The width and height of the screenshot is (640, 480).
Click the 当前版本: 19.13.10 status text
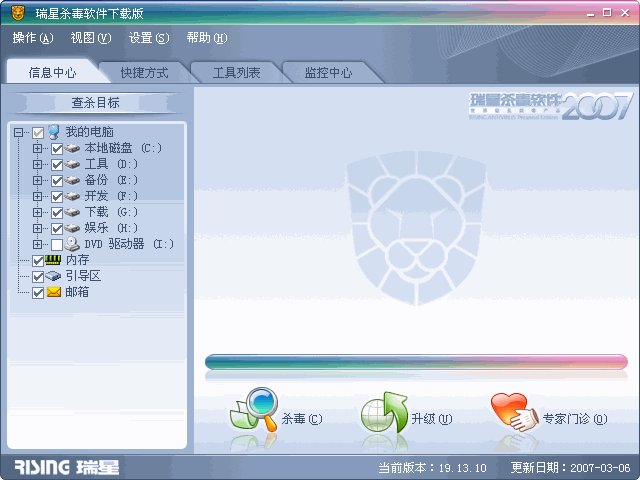pos(432,467)
